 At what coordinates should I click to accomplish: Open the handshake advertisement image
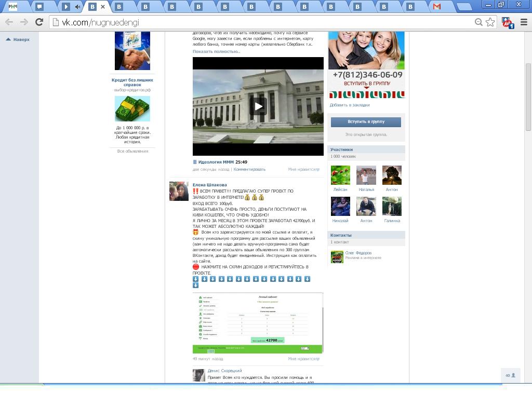[x=132, y=51]
